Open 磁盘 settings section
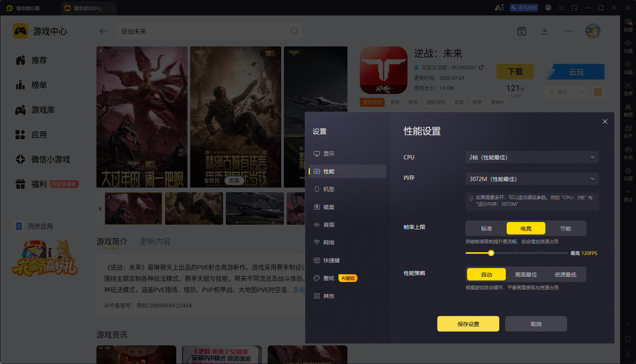Viewport: 636px width, 364px height. [347, 207]
